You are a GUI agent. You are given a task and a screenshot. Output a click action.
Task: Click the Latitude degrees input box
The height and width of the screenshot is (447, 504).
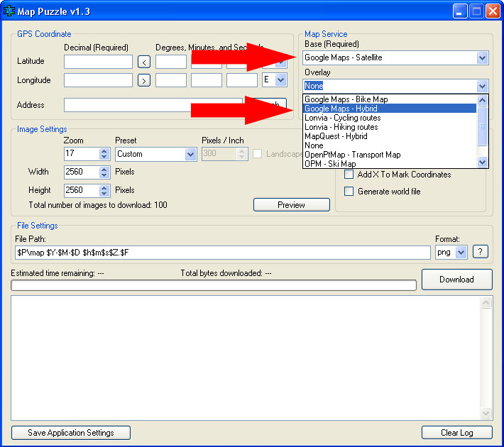pyautogui.click(x=171, y=62)
